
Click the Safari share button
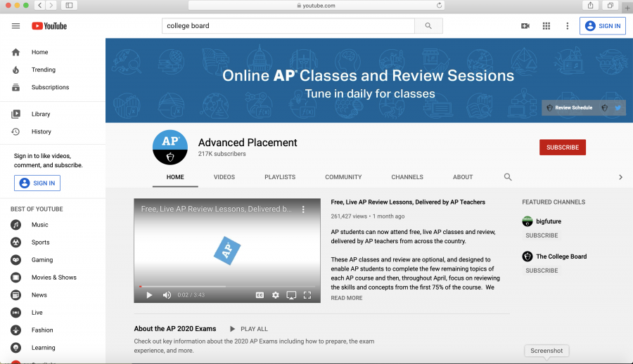[590, 5]
